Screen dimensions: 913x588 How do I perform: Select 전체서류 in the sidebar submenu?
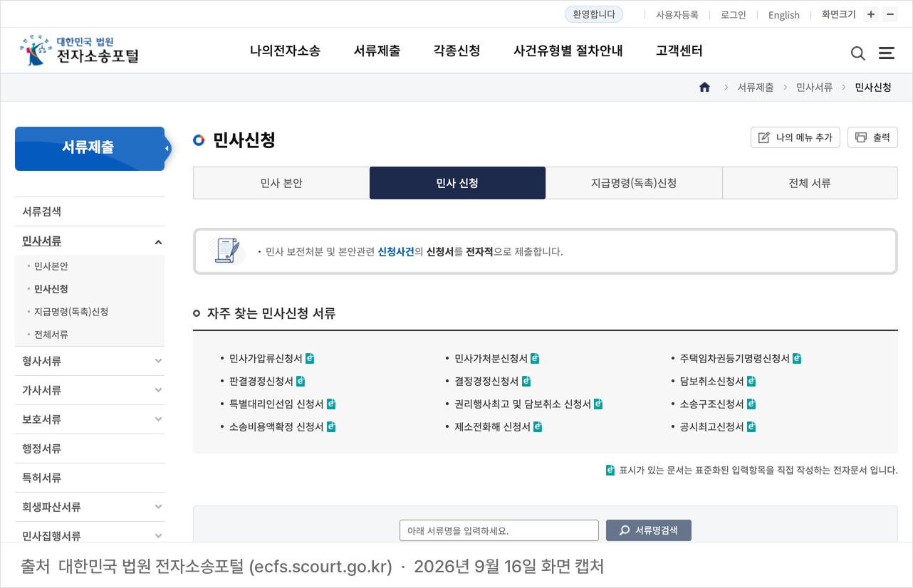point(51,335)
